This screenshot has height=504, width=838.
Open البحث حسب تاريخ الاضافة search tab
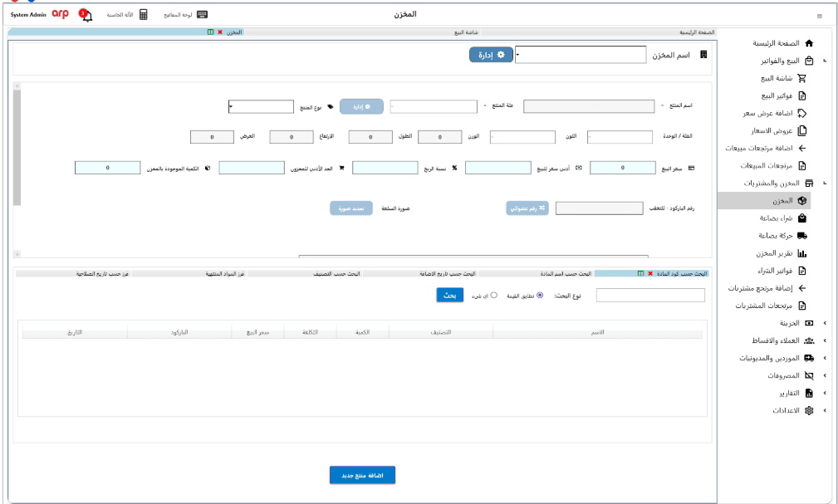point(420,274)
